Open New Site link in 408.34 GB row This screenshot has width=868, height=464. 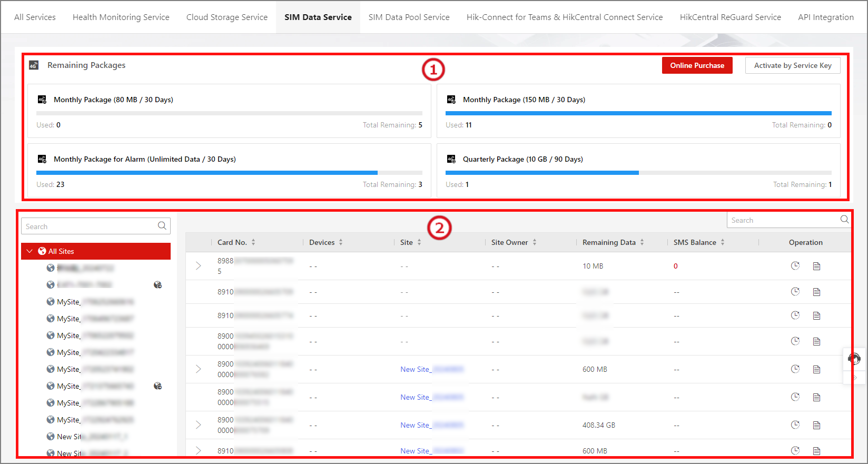(432, 425)
